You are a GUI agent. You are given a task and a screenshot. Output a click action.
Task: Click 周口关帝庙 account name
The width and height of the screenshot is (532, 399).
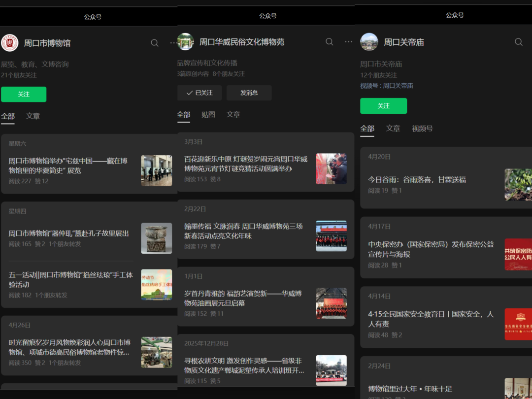point(404,42)
